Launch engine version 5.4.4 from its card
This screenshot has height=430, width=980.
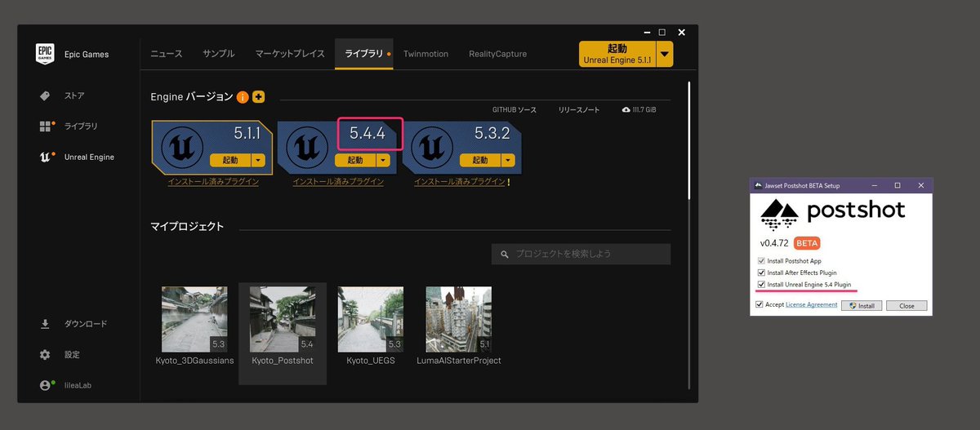point(356,160)
